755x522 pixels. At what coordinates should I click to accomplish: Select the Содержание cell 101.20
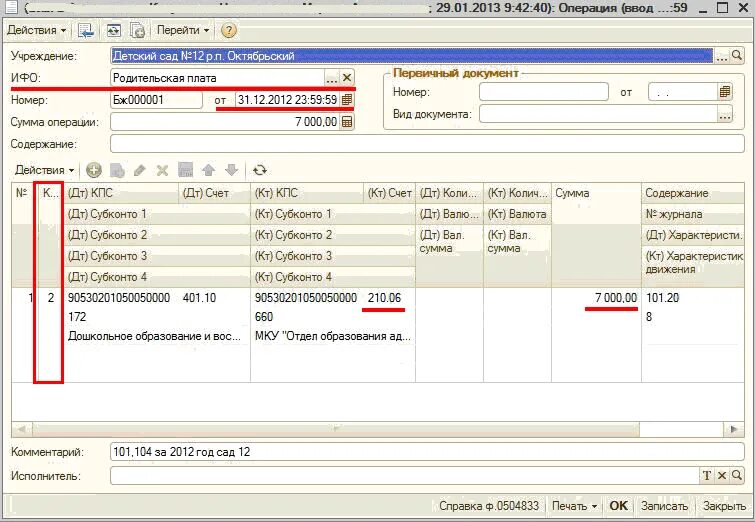[692, 298]
